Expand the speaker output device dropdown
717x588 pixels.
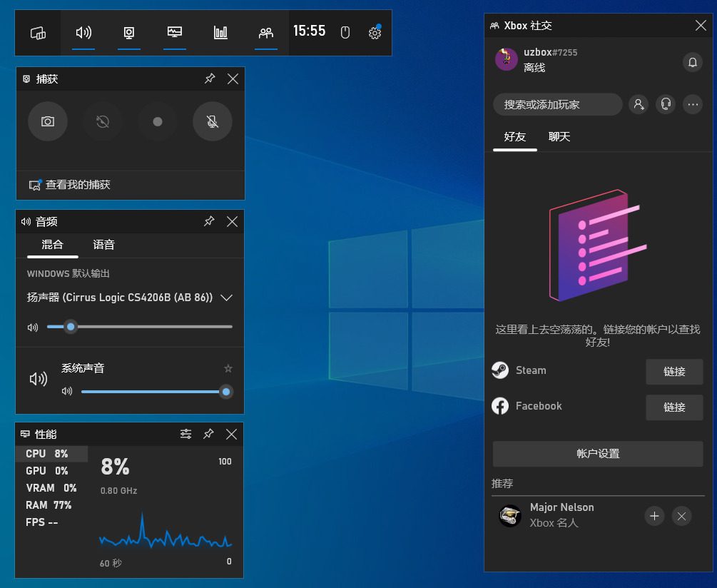tap(227, 298)
